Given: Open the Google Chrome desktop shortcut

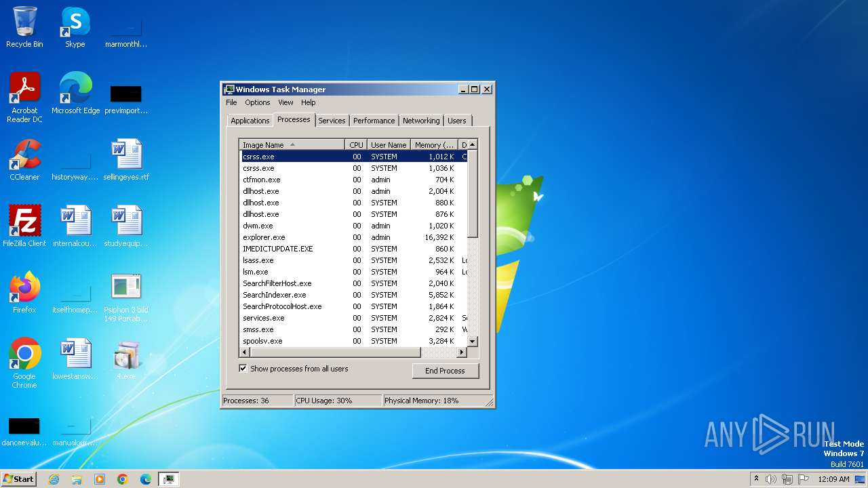Looking at the screenshot, I should pos(24,363).
